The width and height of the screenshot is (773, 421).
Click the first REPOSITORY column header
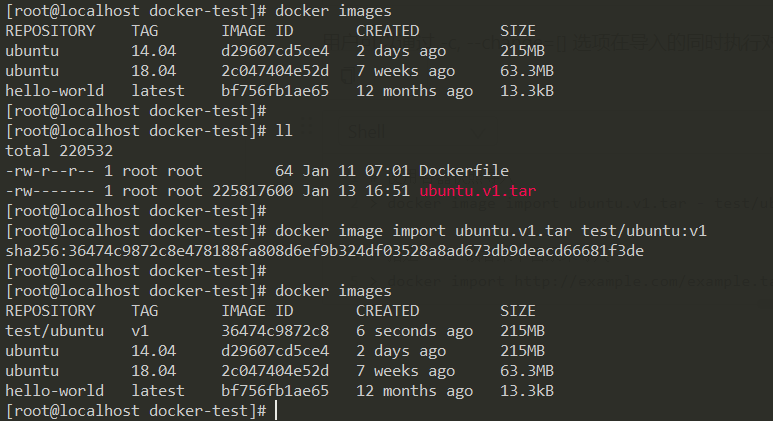coord(50,31)
